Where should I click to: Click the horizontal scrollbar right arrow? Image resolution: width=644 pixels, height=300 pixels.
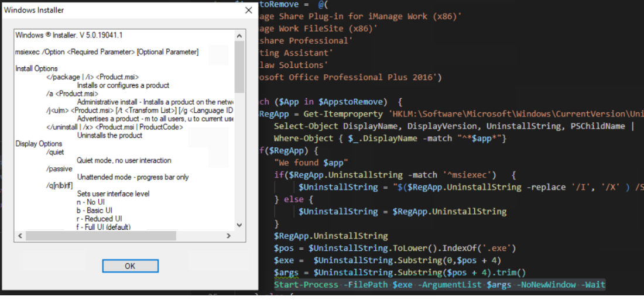click(x=229, y=236)
